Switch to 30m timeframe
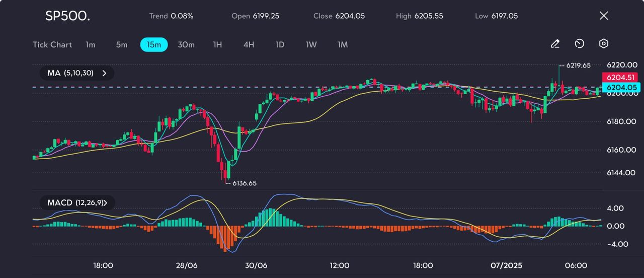 (x=186, y=45)
